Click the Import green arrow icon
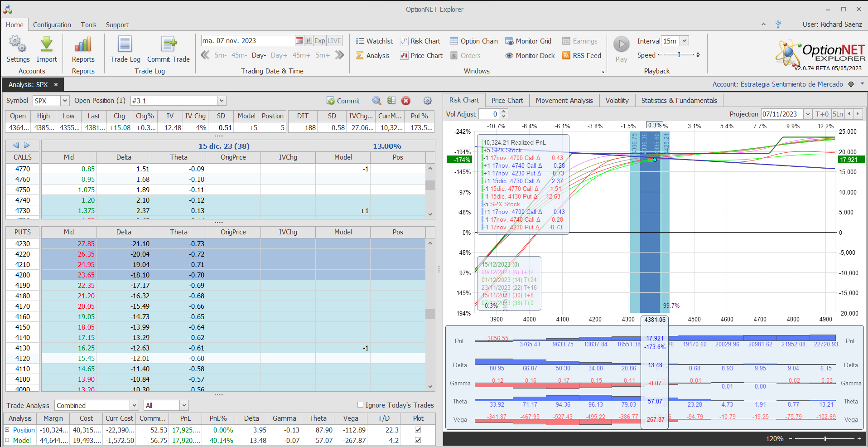The image size is (868, 447). [47, 44]
